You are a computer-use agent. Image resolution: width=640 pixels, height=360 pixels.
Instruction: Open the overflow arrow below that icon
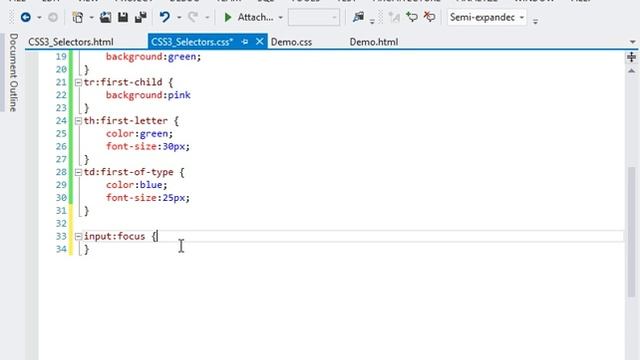tap(372, 22)
